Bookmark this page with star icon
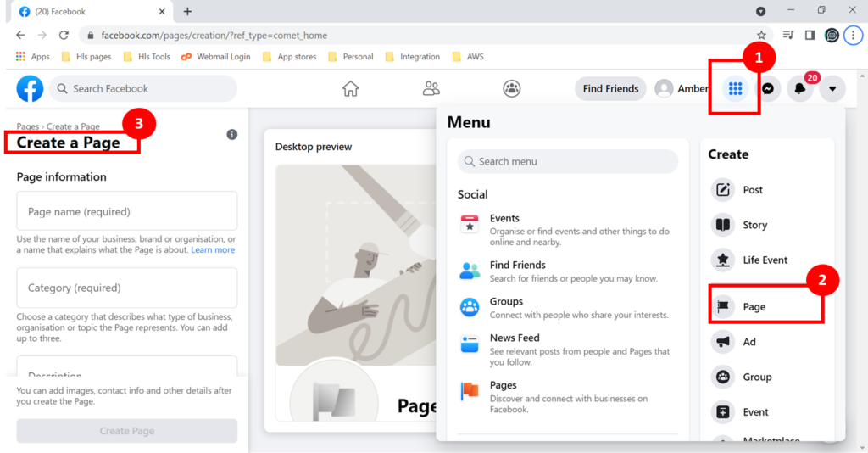Viewport: 868px width, 453px height. point(761,36)
